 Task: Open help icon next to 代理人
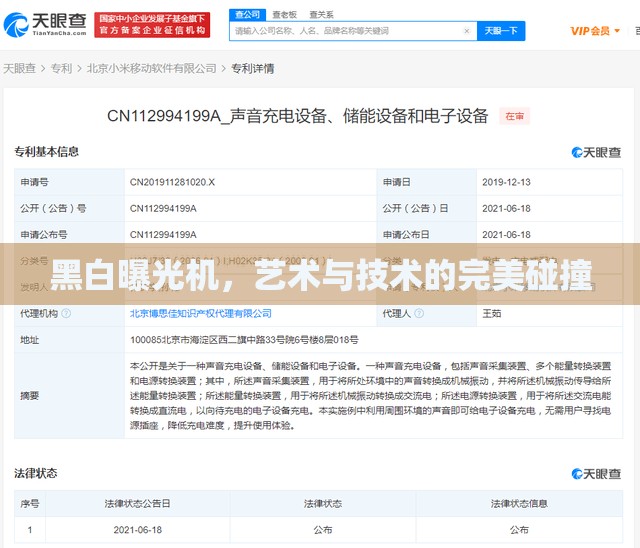click(419, 313)
